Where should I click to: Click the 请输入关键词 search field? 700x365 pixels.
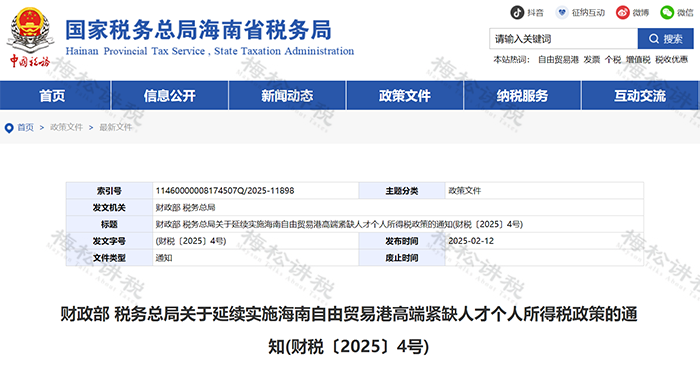[x=563, y=39]
